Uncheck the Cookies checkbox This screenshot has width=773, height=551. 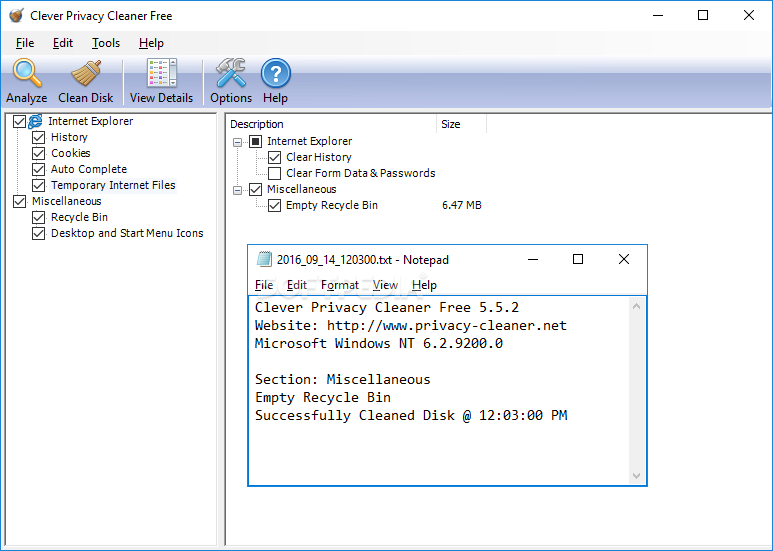pos(38,153)
